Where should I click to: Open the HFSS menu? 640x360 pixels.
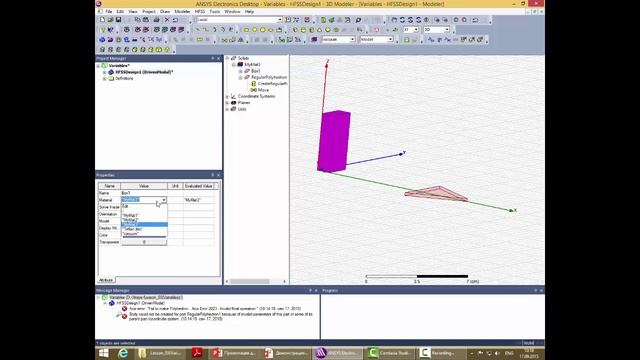[200, 11]
